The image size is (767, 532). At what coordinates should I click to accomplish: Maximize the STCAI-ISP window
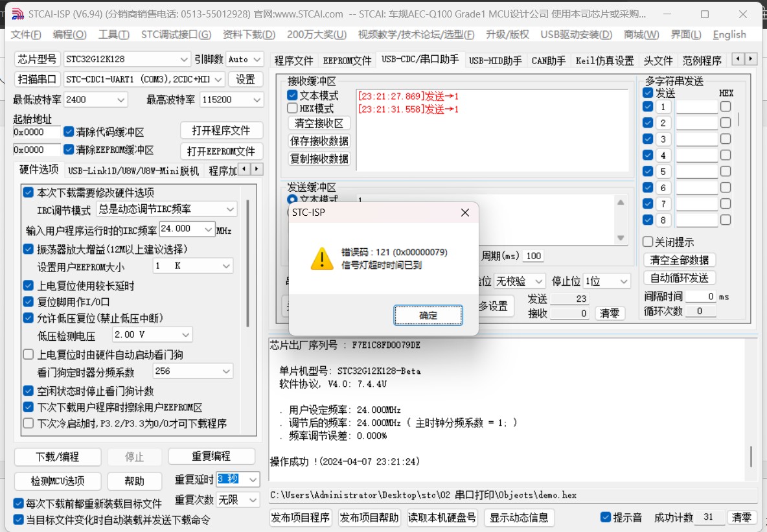[x=705, y=14]
